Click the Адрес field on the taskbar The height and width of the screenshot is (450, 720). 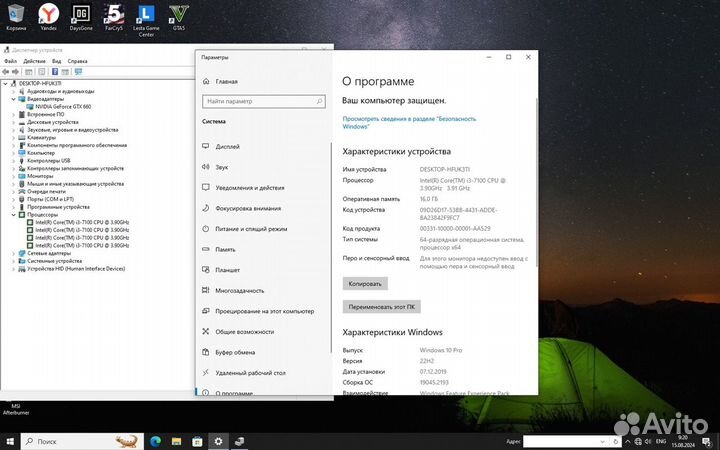(568, 441)
